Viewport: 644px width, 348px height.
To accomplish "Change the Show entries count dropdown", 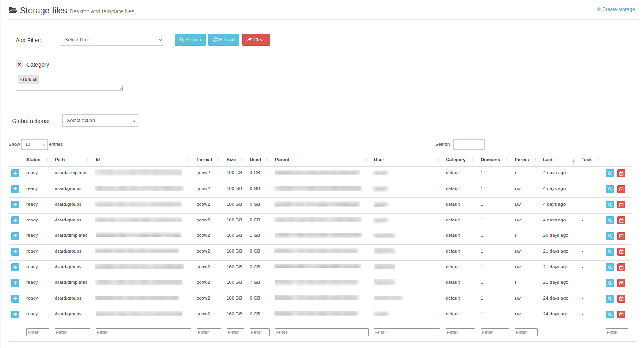I will tap(34, 145).
